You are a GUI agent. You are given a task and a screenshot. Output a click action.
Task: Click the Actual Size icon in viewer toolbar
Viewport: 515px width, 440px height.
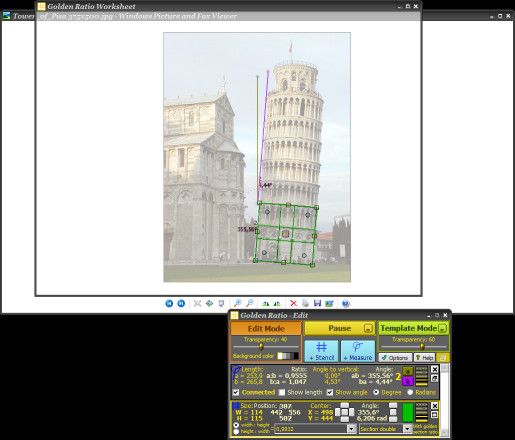coord(209,303)
